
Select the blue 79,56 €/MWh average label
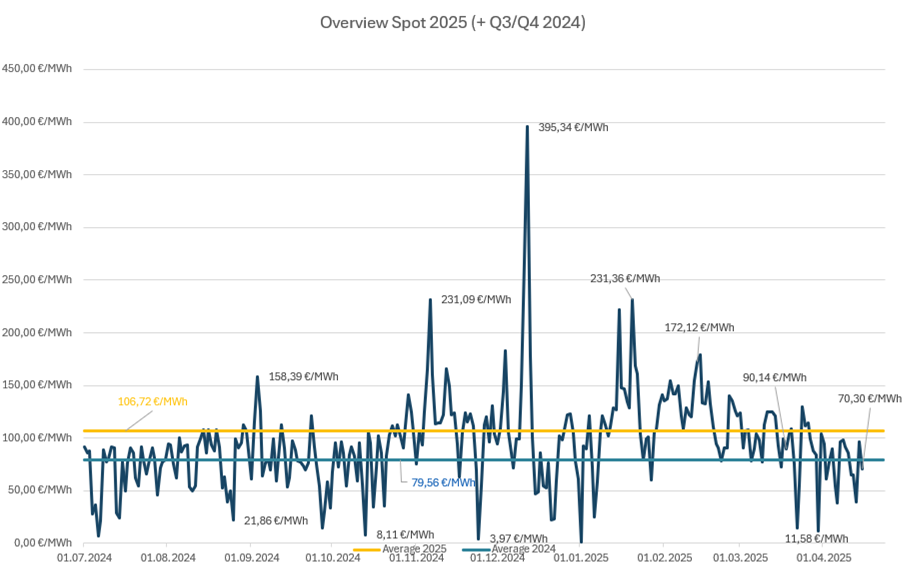[x=442, y=481]
